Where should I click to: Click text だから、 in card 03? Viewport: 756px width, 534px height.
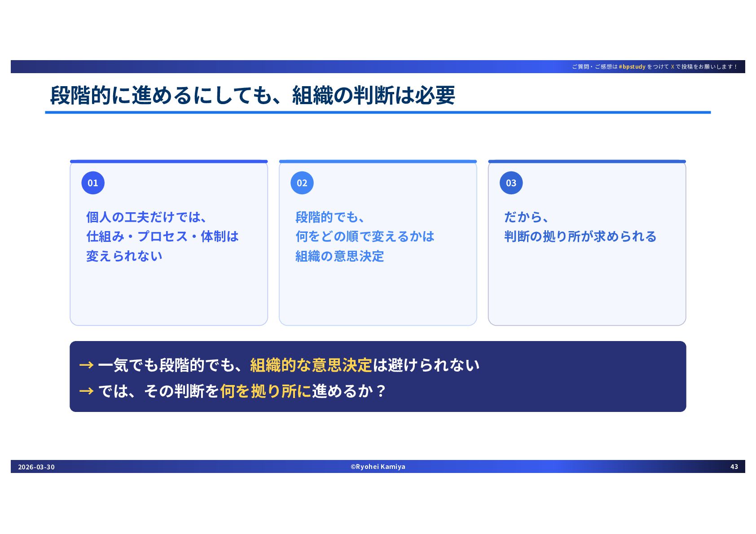(527, 217)
